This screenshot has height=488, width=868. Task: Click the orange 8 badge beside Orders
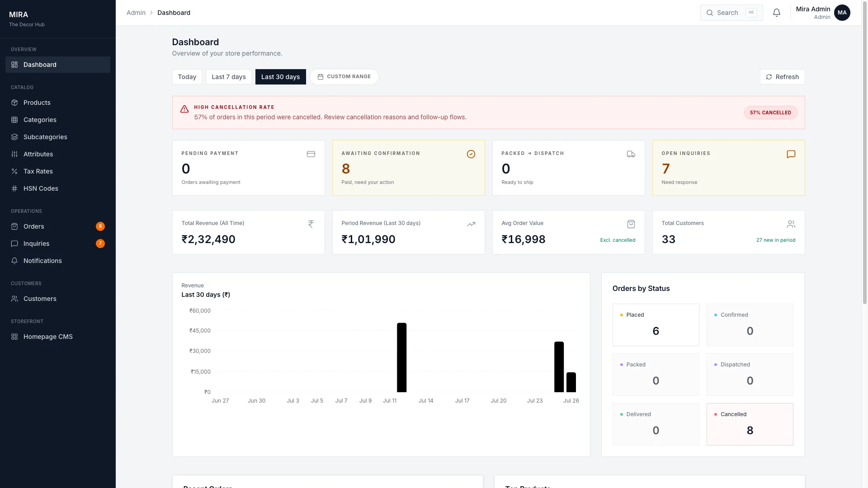point(100,226)
